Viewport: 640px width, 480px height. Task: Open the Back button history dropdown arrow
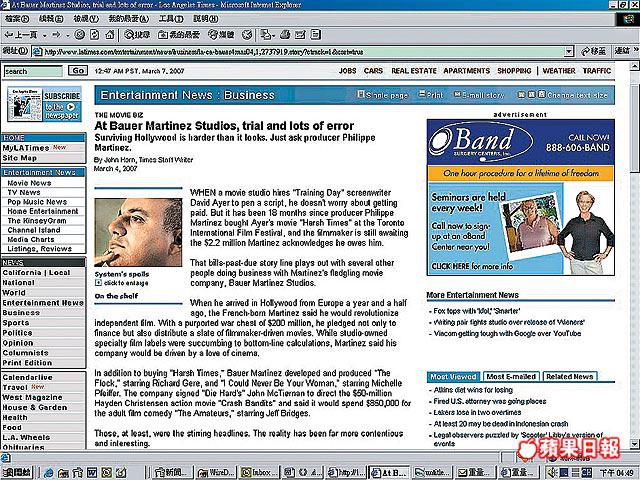(x=43, y=35)
